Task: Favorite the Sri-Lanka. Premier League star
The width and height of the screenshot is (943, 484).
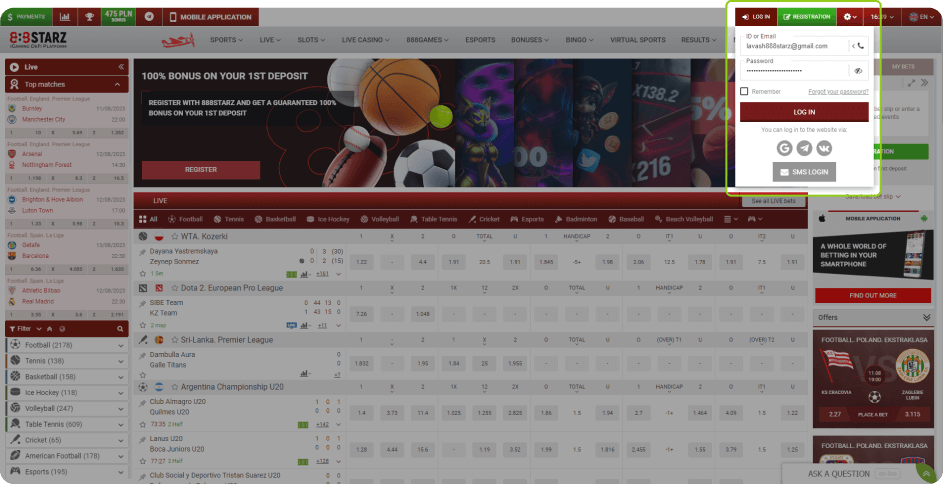Action: (175, 340)
